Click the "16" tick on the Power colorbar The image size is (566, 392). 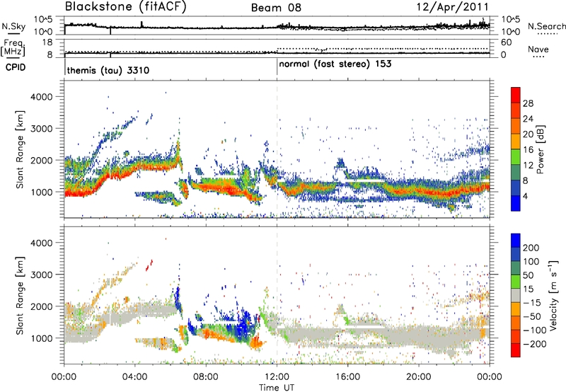point(528,150)
